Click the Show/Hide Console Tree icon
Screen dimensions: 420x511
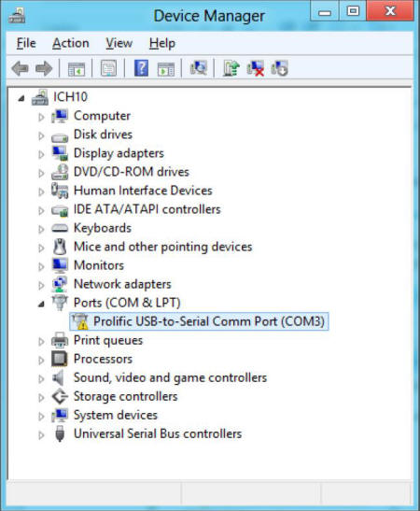coord(77,69)
